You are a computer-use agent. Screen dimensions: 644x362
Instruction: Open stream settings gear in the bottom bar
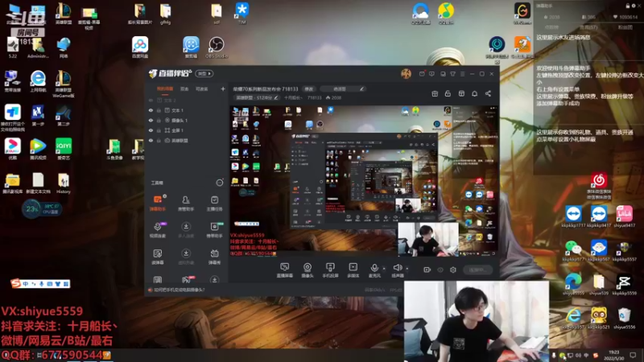[x=453, y=269]
